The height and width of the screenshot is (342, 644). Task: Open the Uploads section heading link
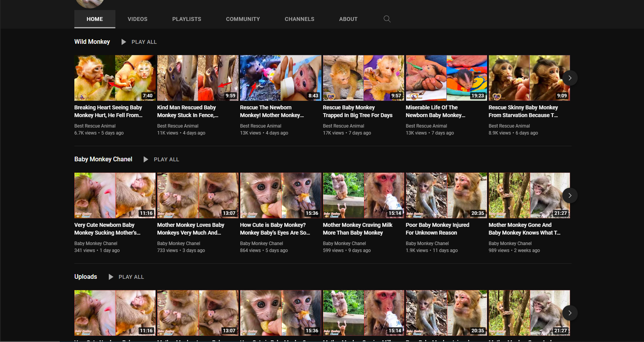click(x=86, y=277)
